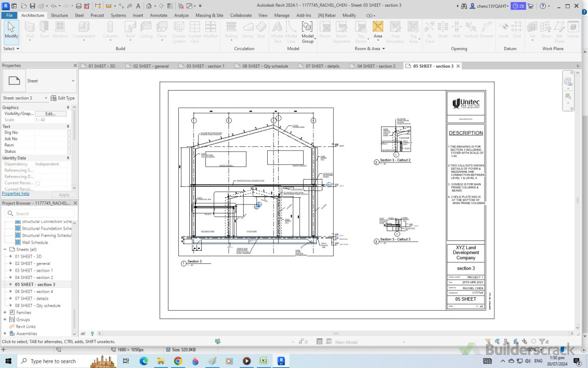Open the Sheet type selector dropdown
The height and width of the screenshot is (368, 588).
pyautogui.click(x=73, y=81)
